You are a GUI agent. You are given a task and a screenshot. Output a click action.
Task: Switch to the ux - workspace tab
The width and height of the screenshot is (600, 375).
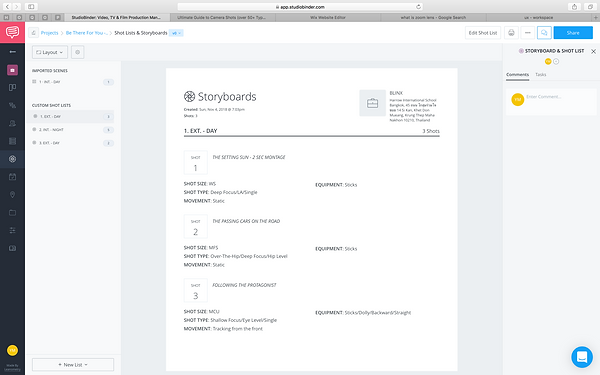pyautogui.click(x=538, y=18)
